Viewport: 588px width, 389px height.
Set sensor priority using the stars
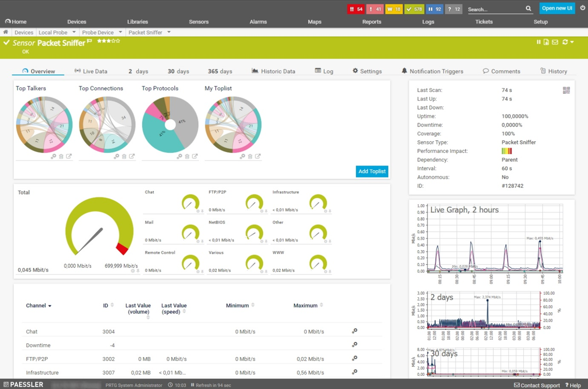click(x=108, y=41)
